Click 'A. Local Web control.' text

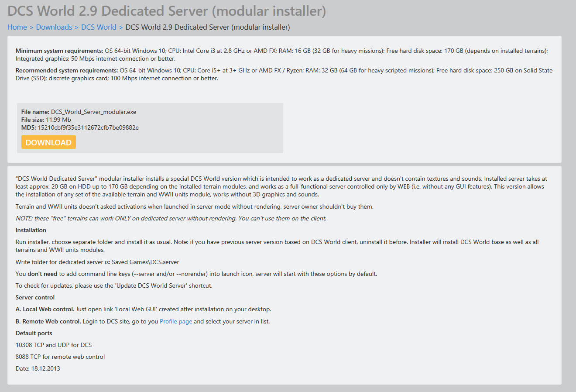[45, 309]
